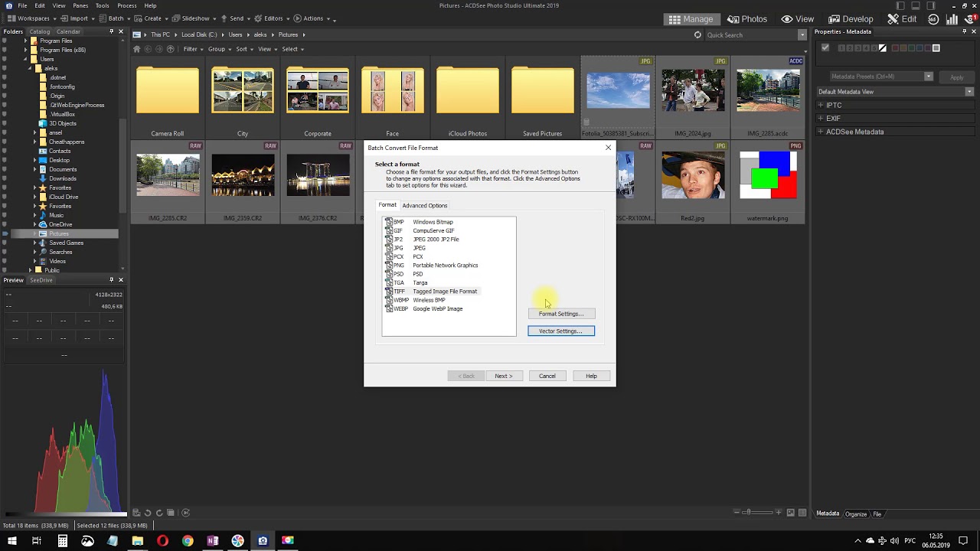Open the Workspaces dropdown
This screenshot has height=551, width=980.
coord(31,18)
